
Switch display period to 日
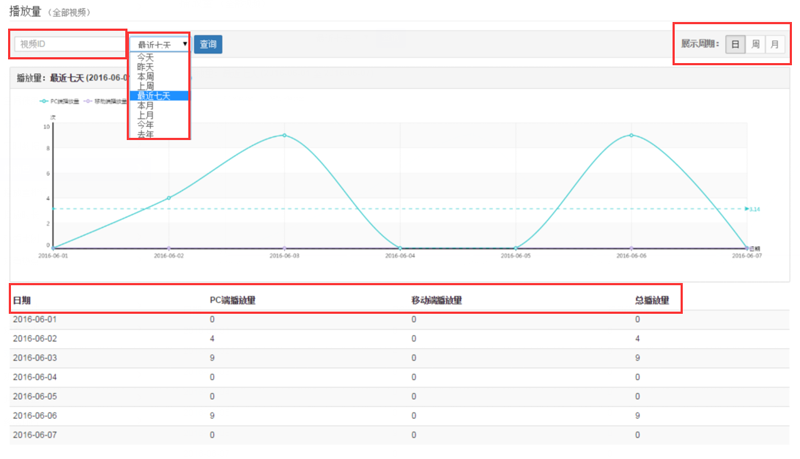[735, 44]
